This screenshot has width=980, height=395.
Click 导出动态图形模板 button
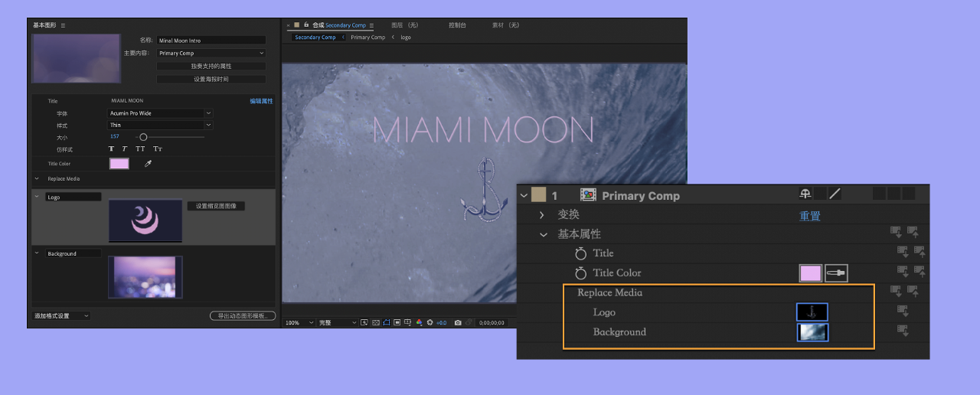[x=243, y=316]
